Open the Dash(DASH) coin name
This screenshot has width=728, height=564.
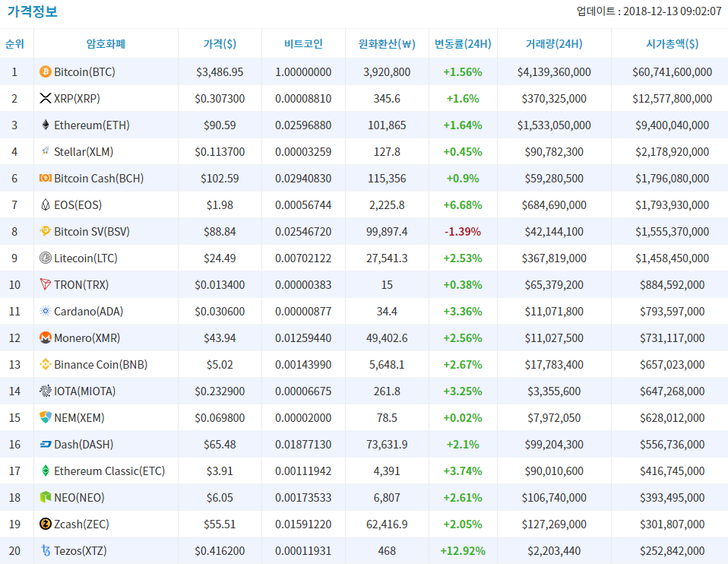coord(84,444)
